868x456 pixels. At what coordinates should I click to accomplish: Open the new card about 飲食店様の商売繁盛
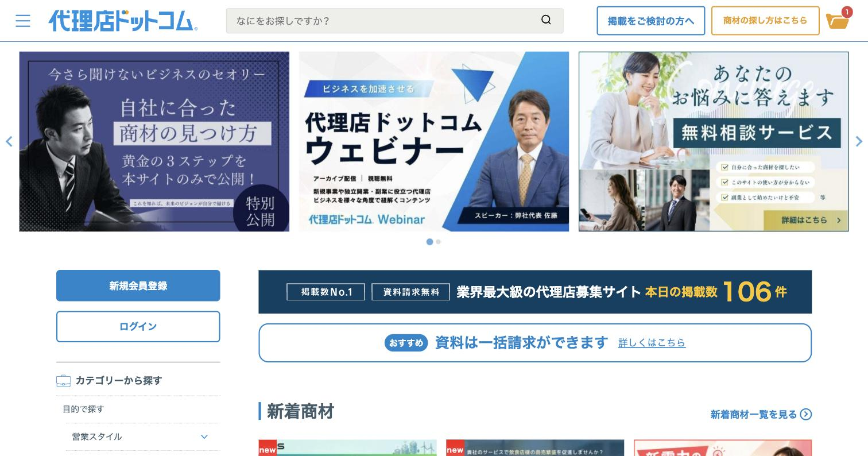[535, 448]
